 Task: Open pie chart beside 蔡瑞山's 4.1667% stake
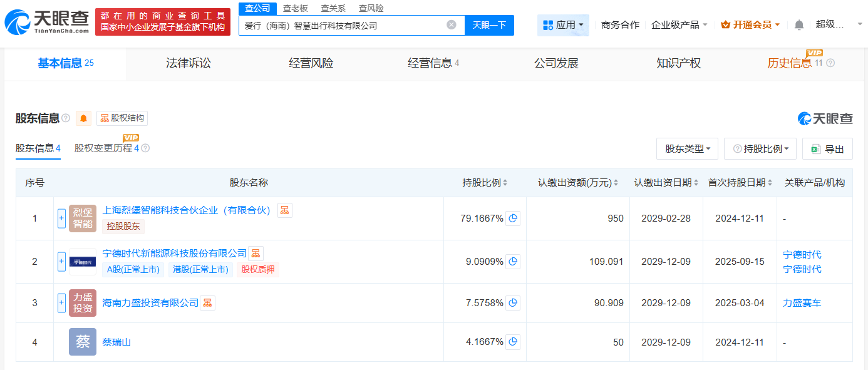coord(512,342)
